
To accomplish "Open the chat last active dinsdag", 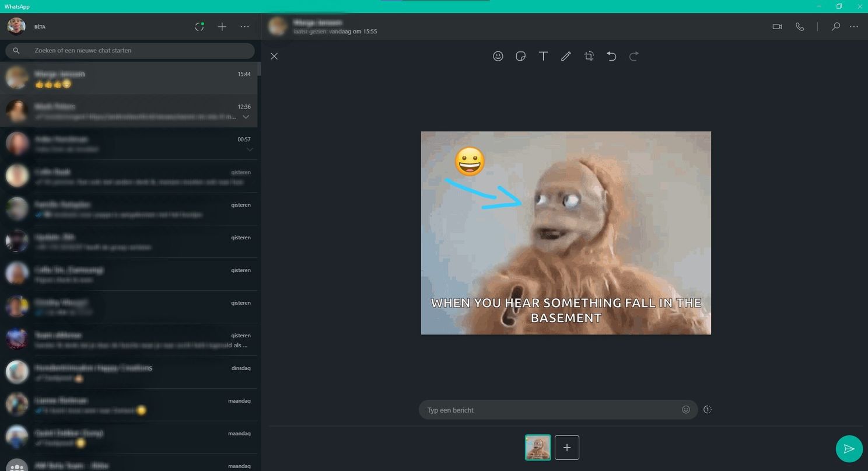I will (x=128, y=372).
